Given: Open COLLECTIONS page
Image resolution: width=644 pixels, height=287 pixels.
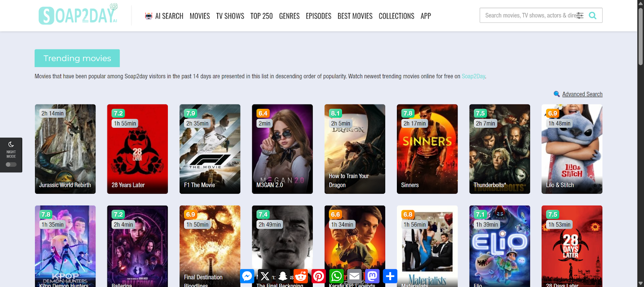Looking at the screenshot, I should pos(396,16).
